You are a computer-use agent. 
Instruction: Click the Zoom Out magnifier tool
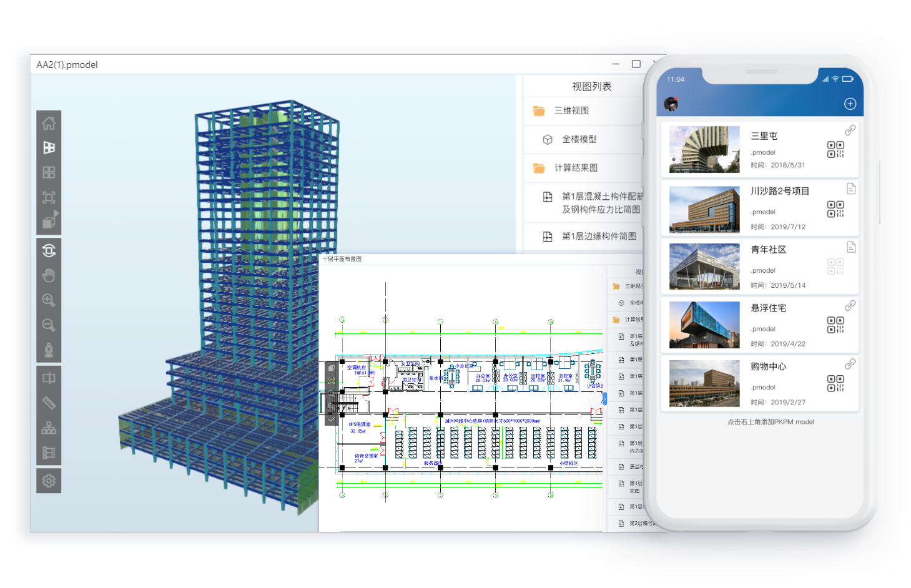pyautogui.click(x=49, y=325)
